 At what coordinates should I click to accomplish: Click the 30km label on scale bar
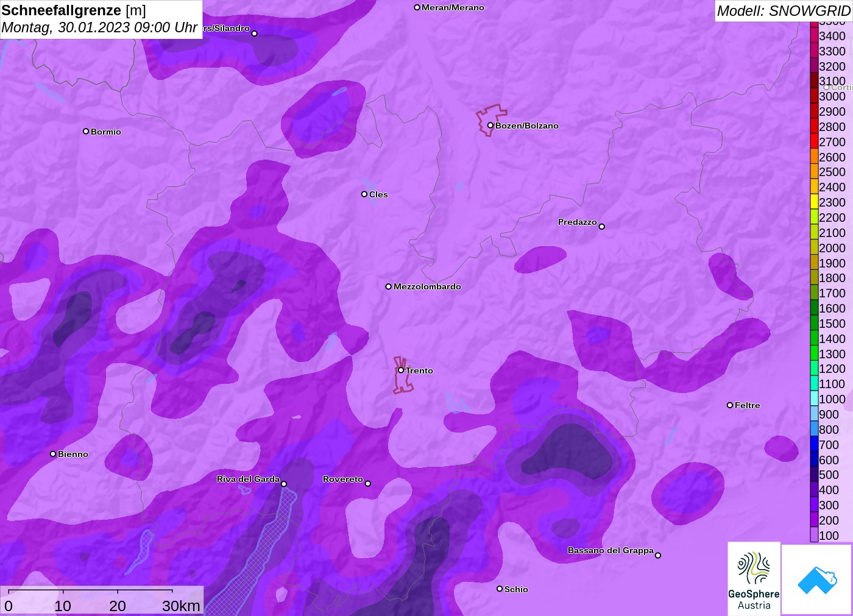(181, 606)
